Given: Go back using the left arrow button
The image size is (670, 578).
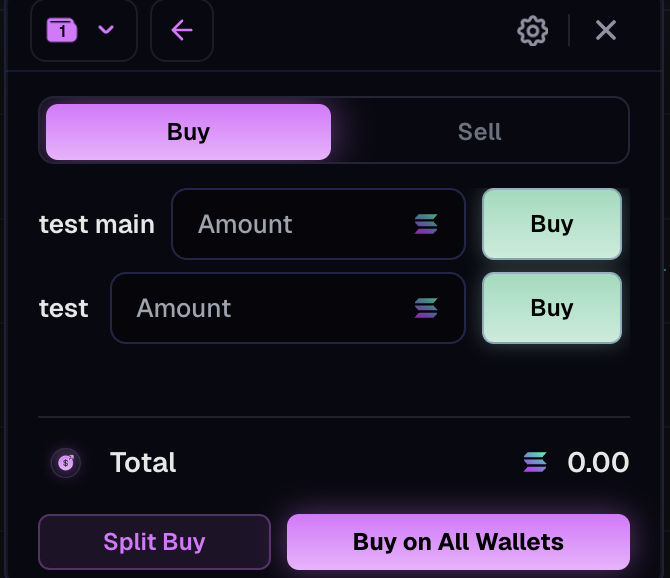Looking at the screenshot, I should tap(181, 30).
